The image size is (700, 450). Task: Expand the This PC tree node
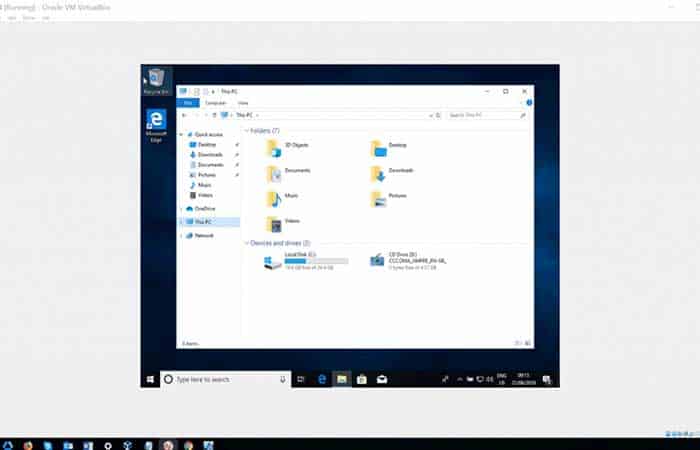coord(181,222)
